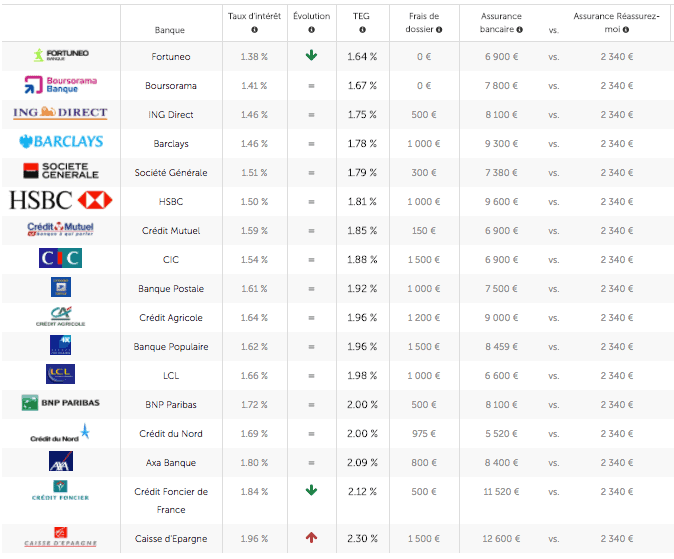
Task: Click the Banque column header
Action: coord(170,30)
